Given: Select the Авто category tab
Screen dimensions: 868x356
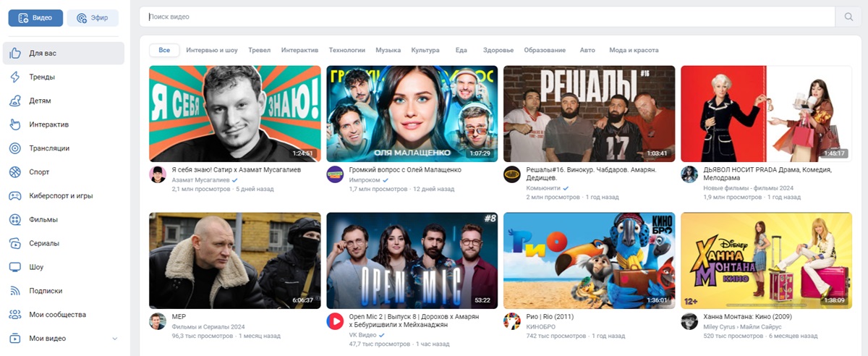Looking at the screenshot, I should 587,51.
